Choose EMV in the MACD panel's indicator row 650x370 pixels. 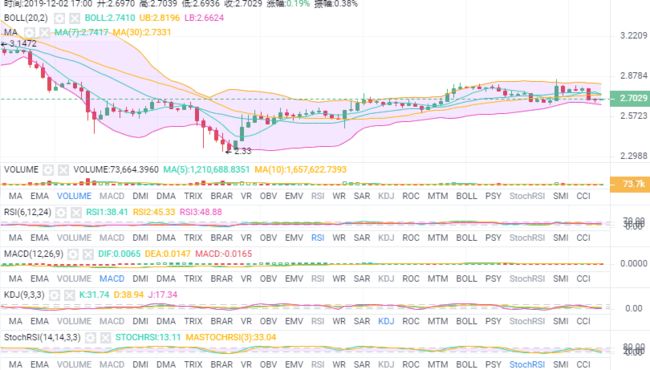coord(294,279)
